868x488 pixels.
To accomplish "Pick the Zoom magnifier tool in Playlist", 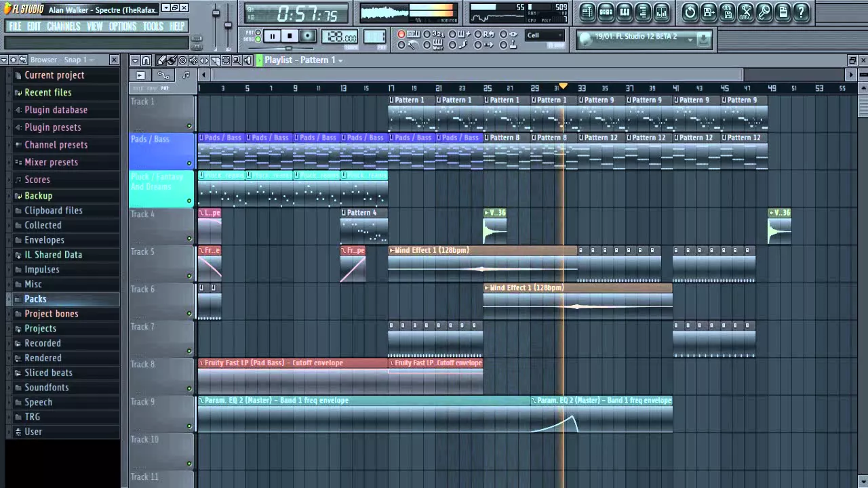I will tap(237, 60).
